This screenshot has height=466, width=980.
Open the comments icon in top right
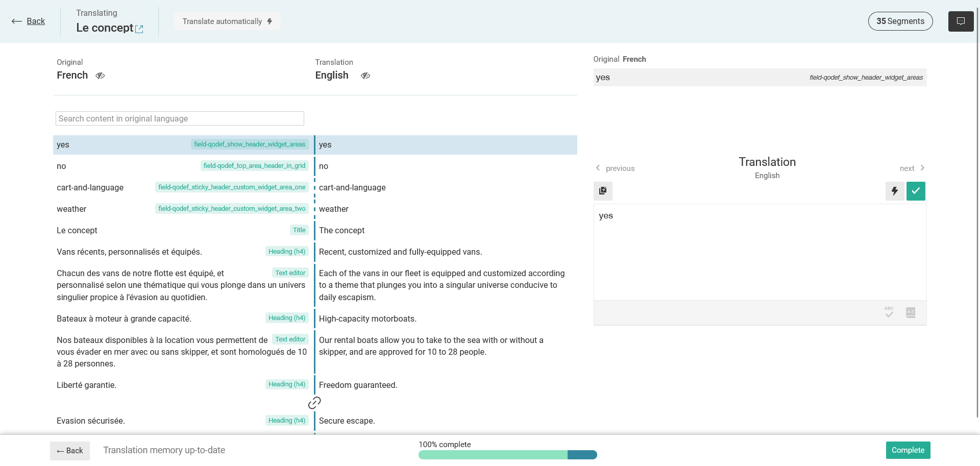point(961,21)
